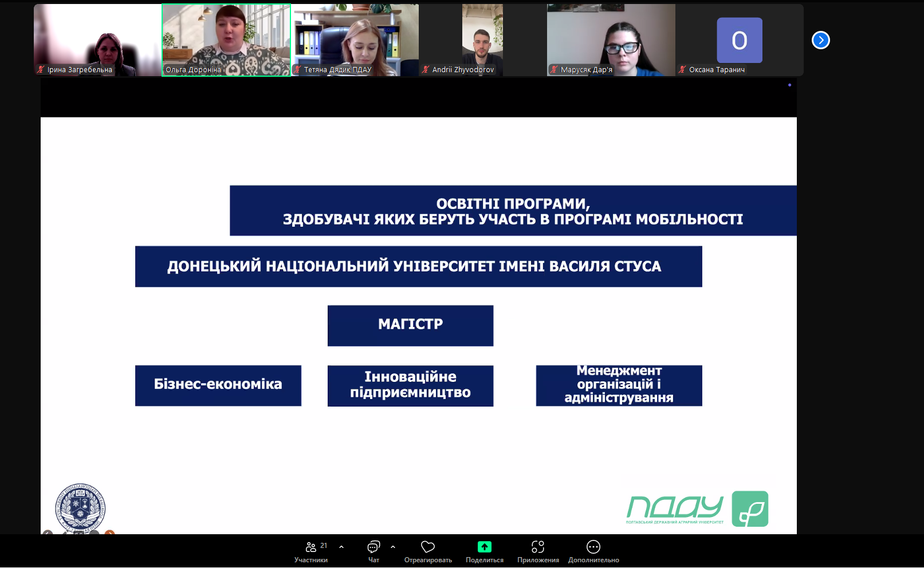Click the ОСВІТНІ ПРОГРАМИ heading box

pos(513,211)
